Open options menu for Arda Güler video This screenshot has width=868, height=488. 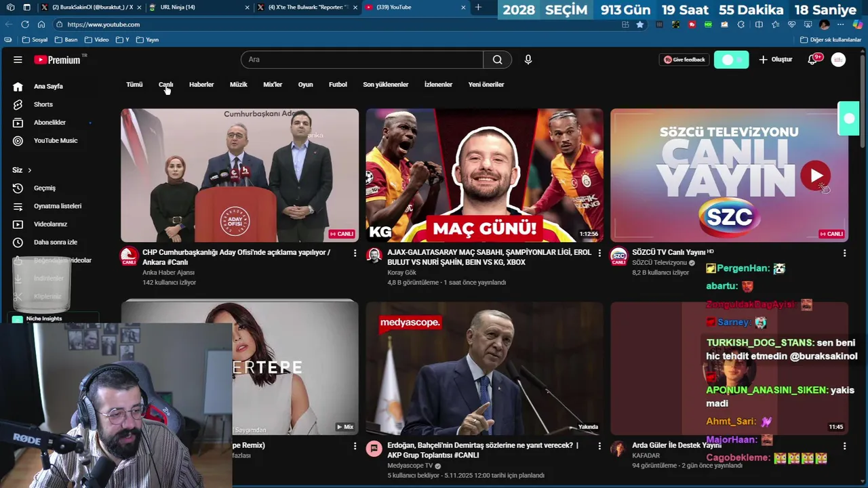click(844, 446)
